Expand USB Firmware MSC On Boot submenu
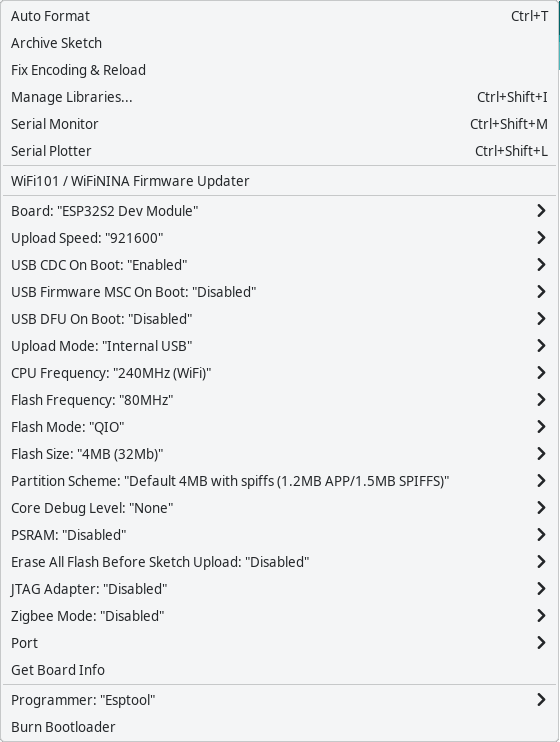This screenshot has height=742, width=560. (280, 292)
